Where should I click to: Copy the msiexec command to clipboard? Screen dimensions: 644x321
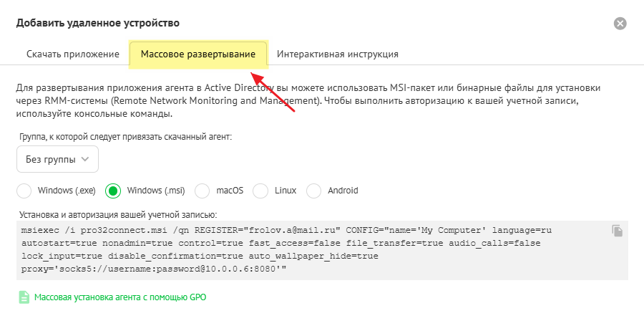pos(618,231)
